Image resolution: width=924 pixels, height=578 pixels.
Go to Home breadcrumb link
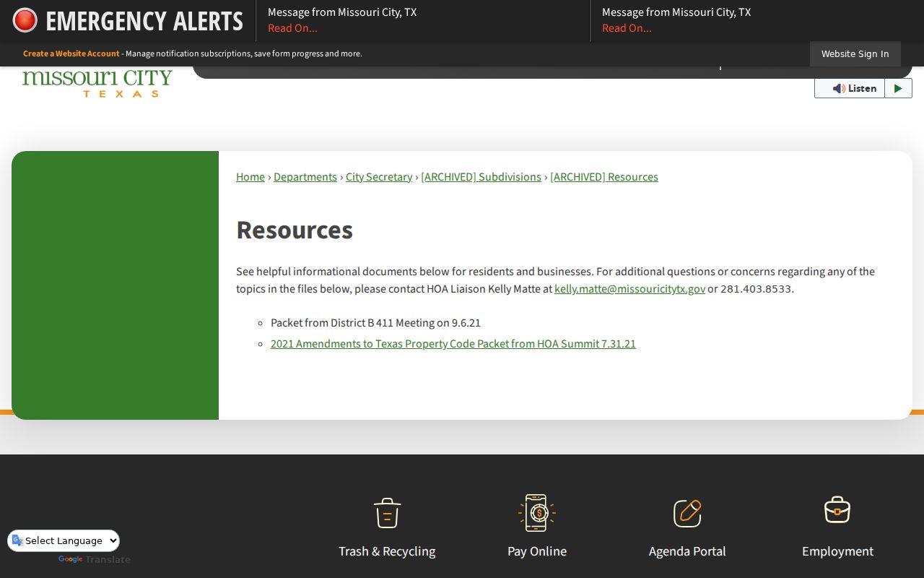[250, 177]
